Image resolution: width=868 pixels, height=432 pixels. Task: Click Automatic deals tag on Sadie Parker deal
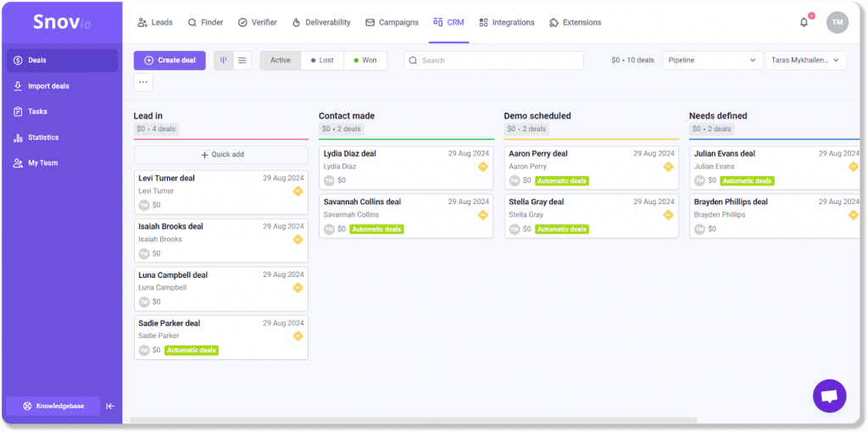coord(192,350)
